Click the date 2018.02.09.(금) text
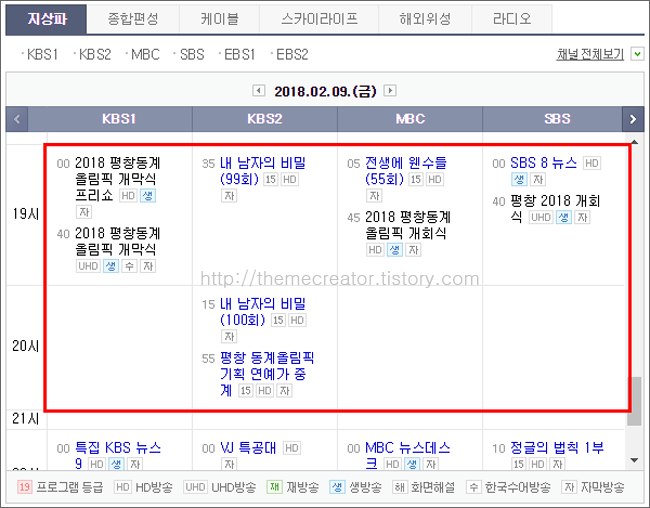The height and width of the screenshot is (508, 650). (325, 91)
